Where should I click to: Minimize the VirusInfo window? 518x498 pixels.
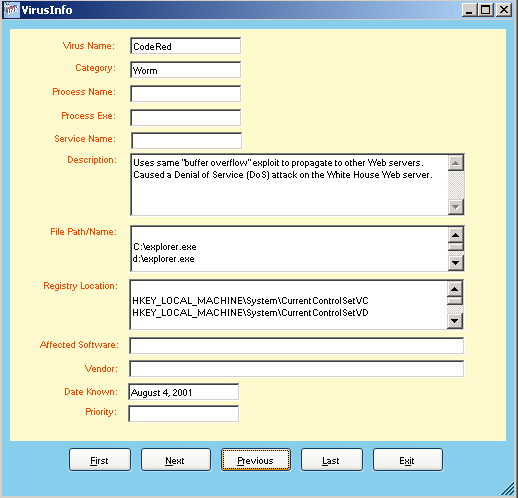click(x=469, y=10)
